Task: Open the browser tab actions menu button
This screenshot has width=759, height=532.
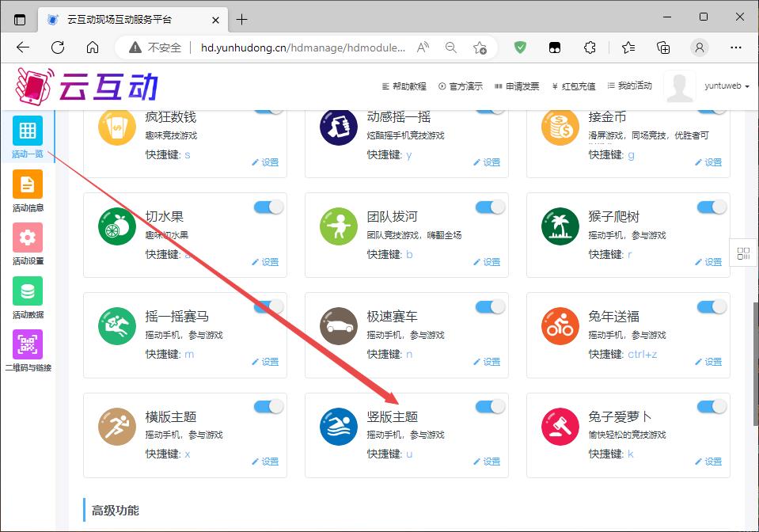Action: coord(20,19)
